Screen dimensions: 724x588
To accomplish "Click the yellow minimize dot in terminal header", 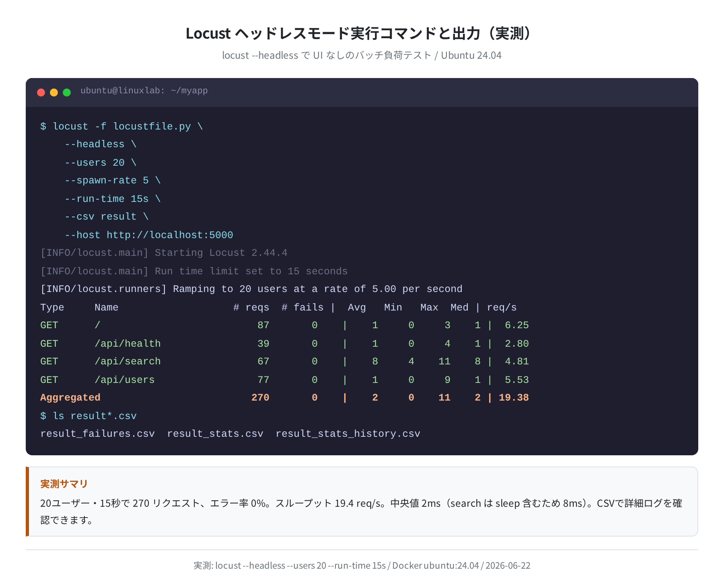I will click(54, 93).
